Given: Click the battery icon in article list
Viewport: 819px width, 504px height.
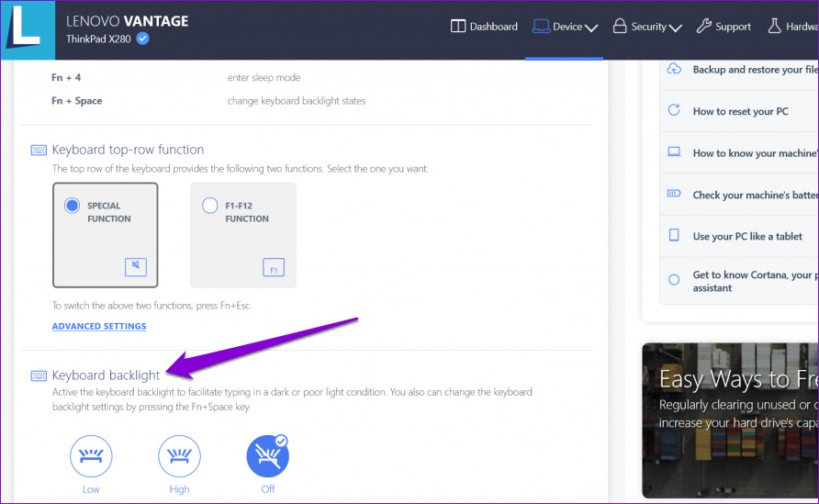Looking at the screenshot, I should pos(674,194).
